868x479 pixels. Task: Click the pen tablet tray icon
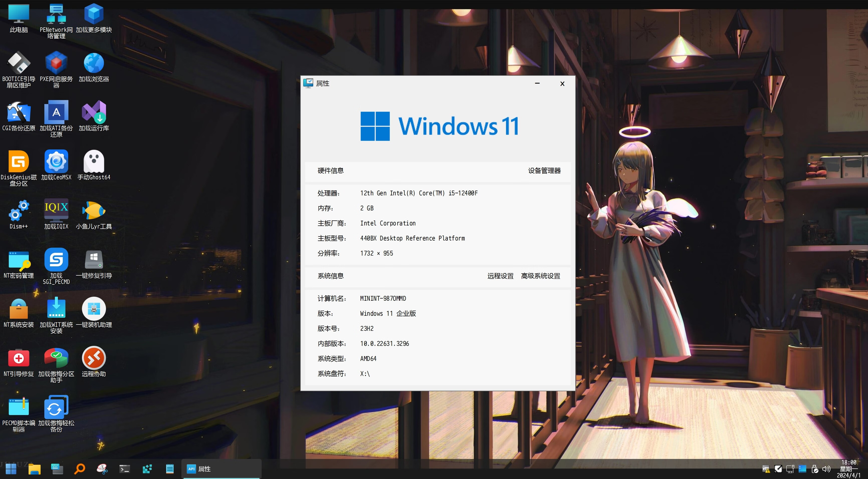(778, 469)
